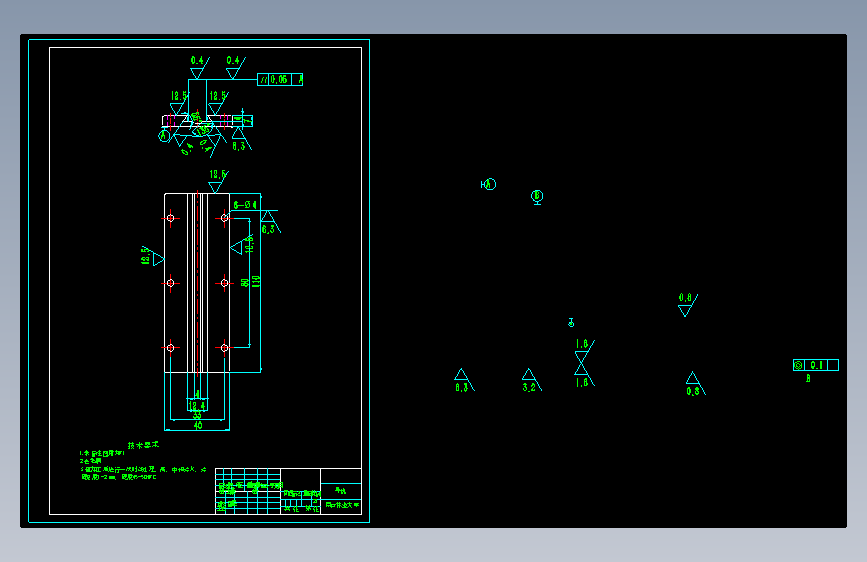
Task: Select the bottom-left mounting hole
Action: (170, 348)
